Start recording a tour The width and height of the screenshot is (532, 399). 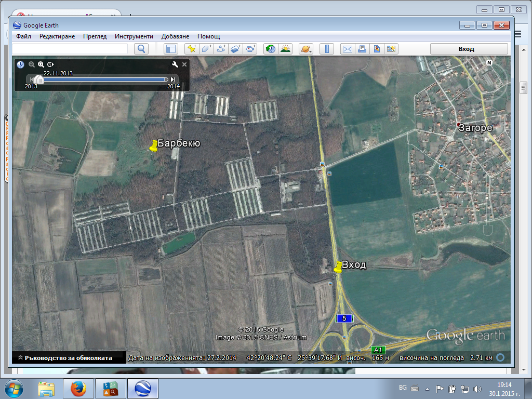251,49
